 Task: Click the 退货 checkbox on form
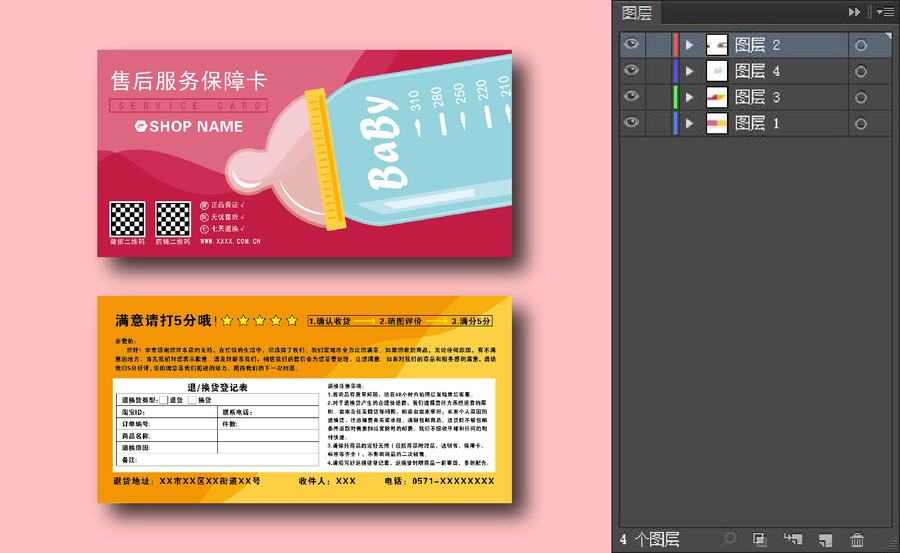(x=164, y=400)
